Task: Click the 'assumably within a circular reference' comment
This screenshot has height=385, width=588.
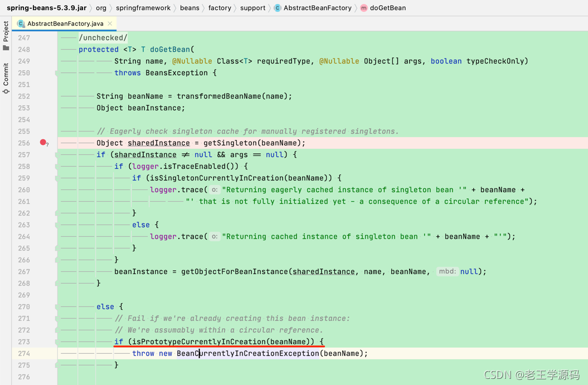Action: click(x=218, y=330)
